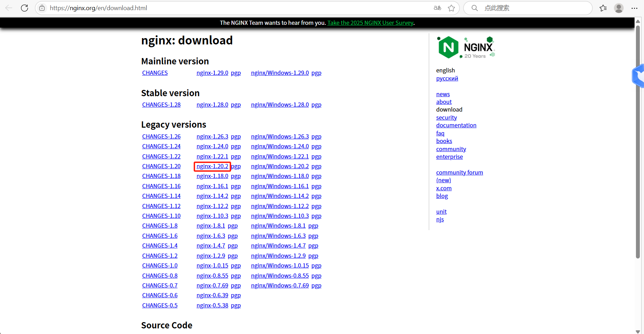Image resolution: width=644 pixels, height=334 pixels.
Task: Download nginx-0.8.55
Action: tap(212, 276)
